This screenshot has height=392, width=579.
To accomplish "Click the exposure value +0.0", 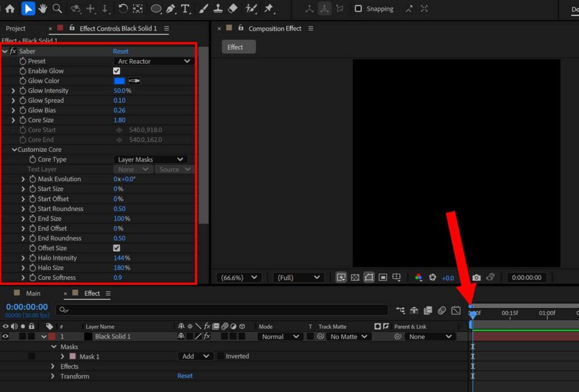I will point(448,278).
